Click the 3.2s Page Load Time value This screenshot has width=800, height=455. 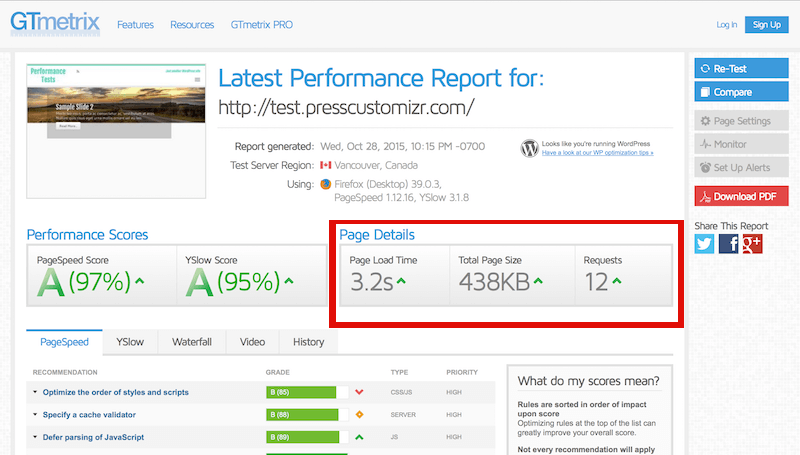click(371, 282)
